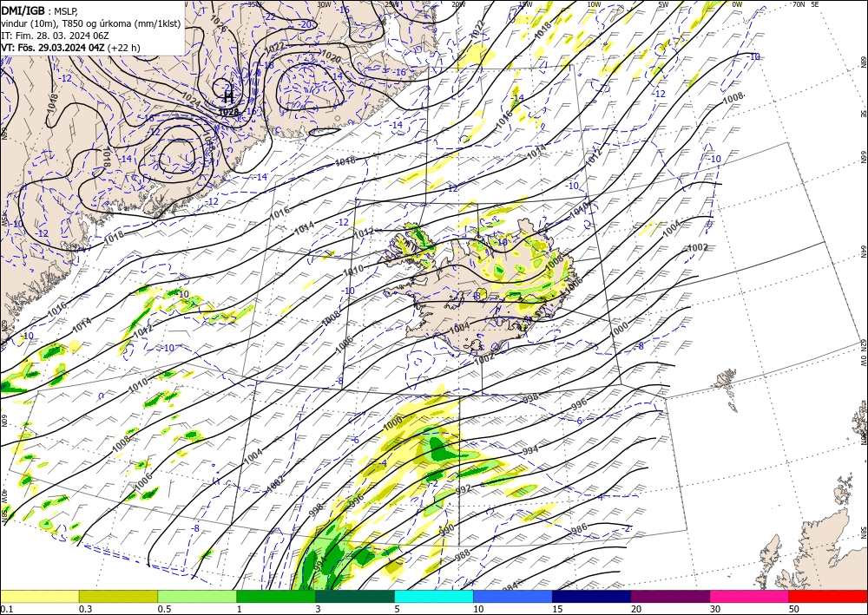Click the legend value 50
Viewport: 868px width, 615px height.
tap(794, 609)
